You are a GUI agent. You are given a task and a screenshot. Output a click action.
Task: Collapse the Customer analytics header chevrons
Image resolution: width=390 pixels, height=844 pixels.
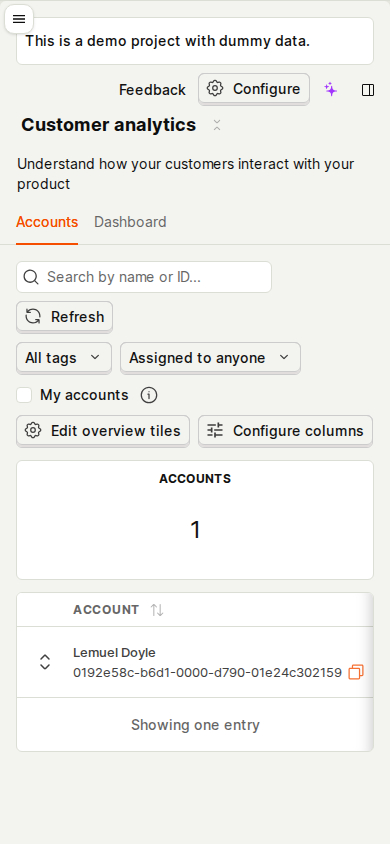[x=217, y=125]
